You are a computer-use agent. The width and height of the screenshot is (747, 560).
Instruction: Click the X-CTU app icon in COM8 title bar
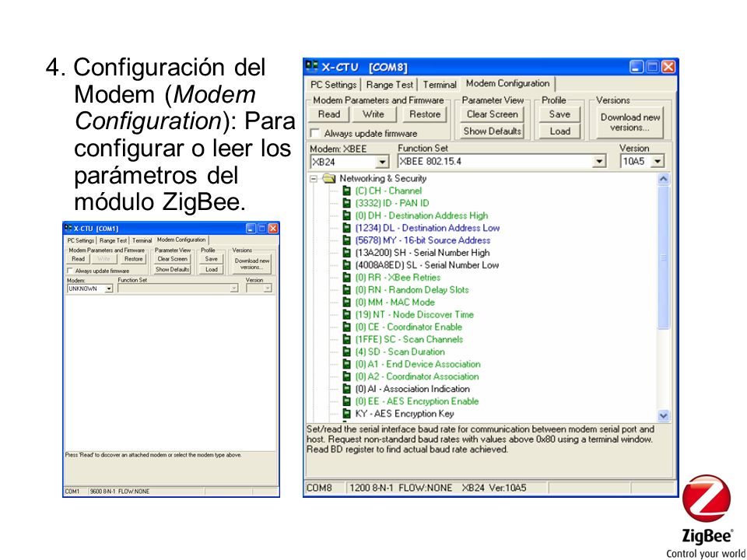[x=312, y=67]
